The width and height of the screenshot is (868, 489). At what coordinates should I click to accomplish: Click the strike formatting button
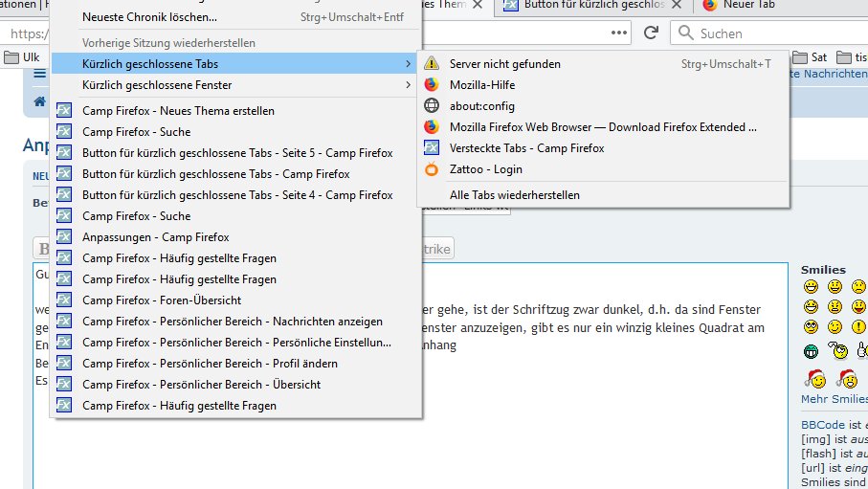(x=437, y=249)
